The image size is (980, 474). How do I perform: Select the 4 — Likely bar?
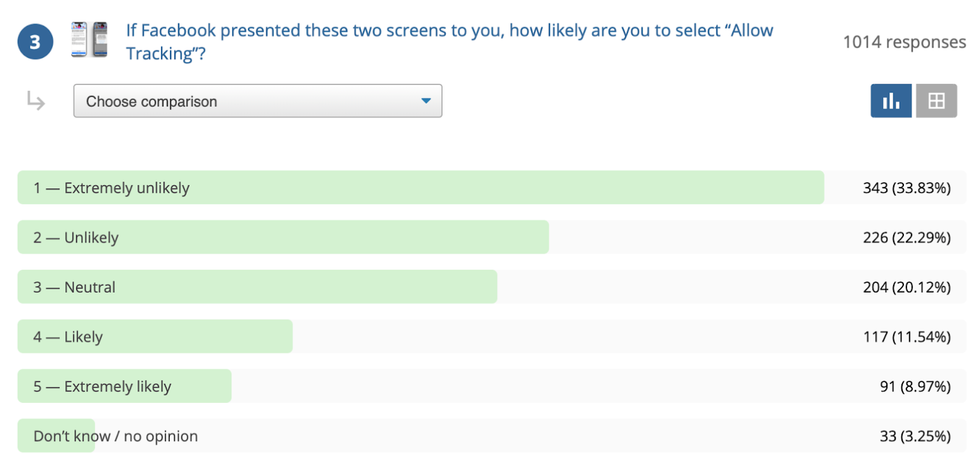pos(491,336)
